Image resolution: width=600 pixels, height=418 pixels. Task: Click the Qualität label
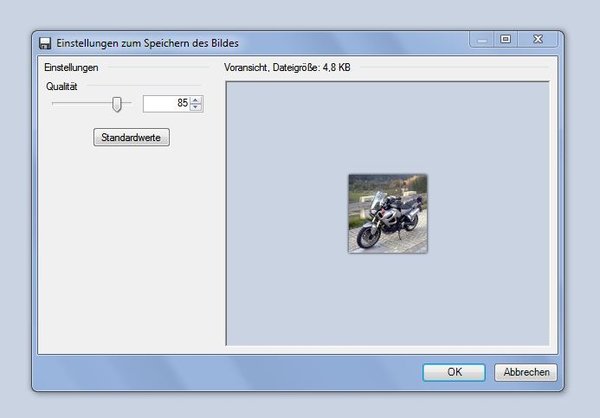point(66,86)
